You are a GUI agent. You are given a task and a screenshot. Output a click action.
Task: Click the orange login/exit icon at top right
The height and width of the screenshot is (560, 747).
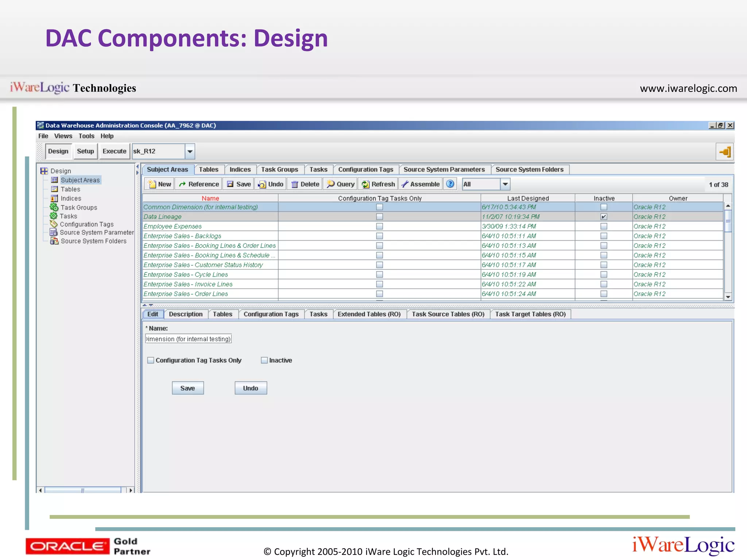[724, 152]
